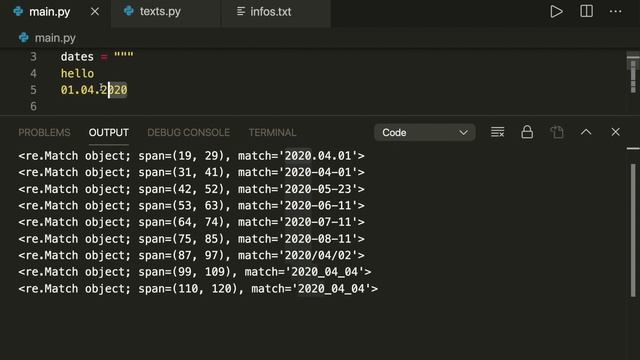The height and width of the screenshot is (360, 640).
Task: Click output line matching '2020.04.01'
Action: coord(191,156)
